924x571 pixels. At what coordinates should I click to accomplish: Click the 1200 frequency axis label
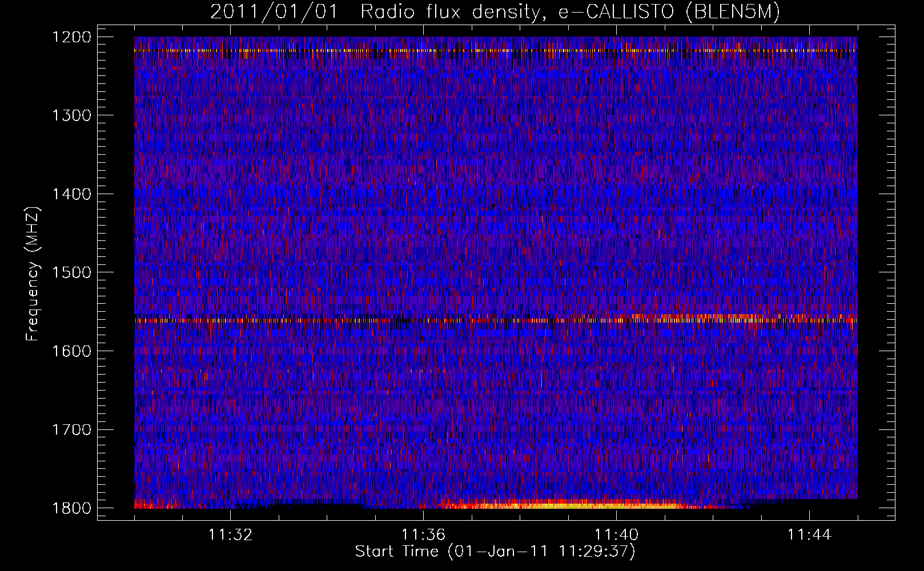(x=72, y=37)
